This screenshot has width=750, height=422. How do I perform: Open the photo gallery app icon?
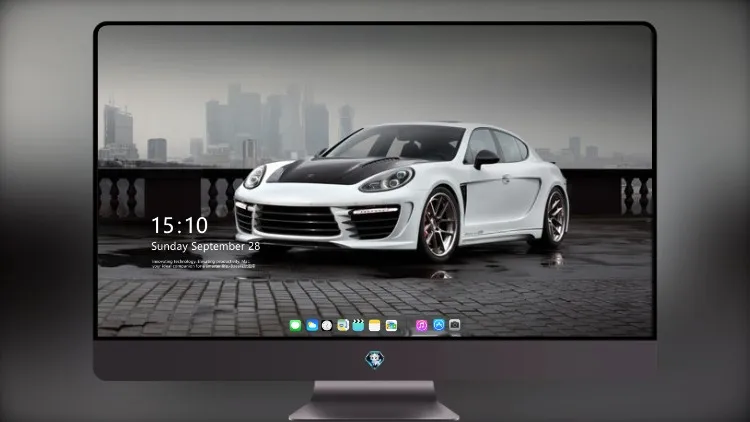coord(391,325)
